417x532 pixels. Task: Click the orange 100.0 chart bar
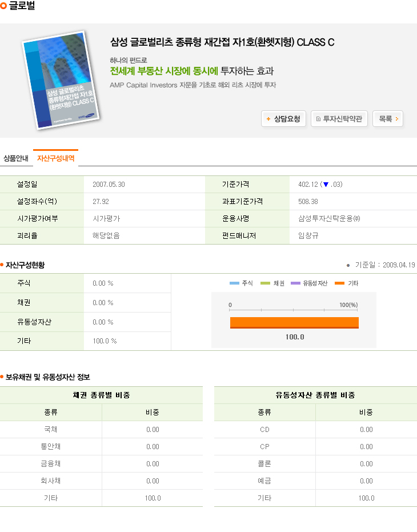(x=294, y=323)
